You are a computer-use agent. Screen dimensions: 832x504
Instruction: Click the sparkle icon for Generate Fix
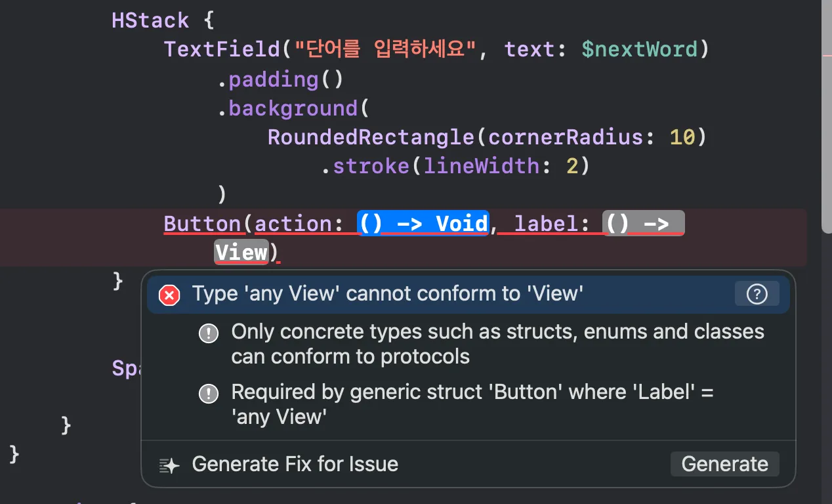[x=169, y=465]
